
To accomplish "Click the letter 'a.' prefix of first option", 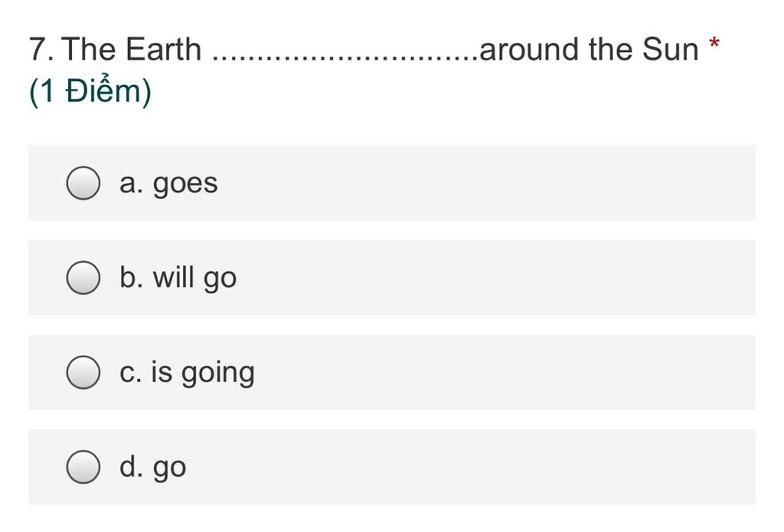I will tap(132, 184).
